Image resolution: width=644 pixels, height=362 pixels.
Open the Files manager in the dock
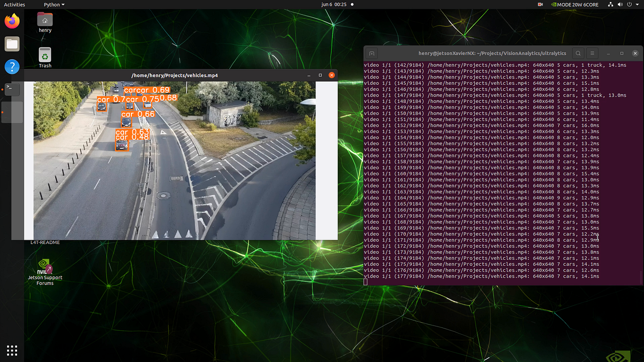[12, 44]
